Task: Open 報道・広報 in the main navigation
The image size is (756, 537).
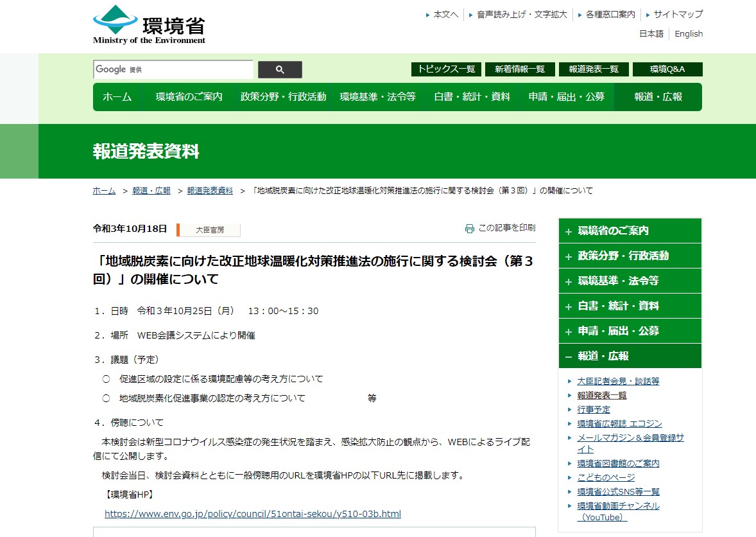Action: 658,97
